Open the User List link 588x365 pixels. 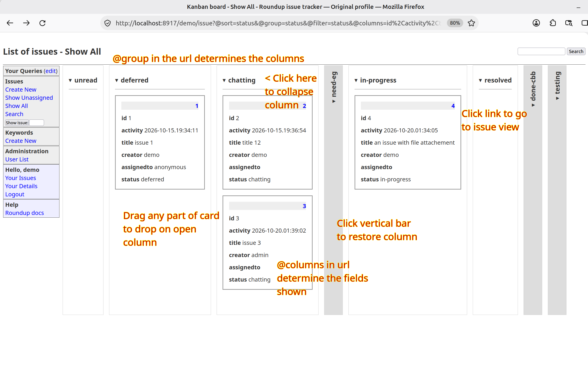(x=17, y=159)
